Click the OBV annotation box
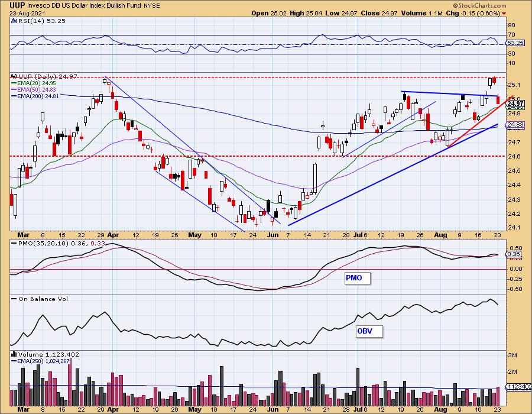Image resolution: width=532 pixels, height=414 pixels. point(369,331)
